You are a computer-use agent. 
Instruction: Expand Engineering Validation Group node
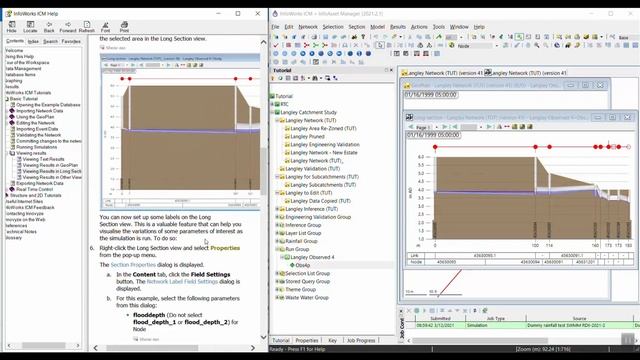(x=277, y=217)
